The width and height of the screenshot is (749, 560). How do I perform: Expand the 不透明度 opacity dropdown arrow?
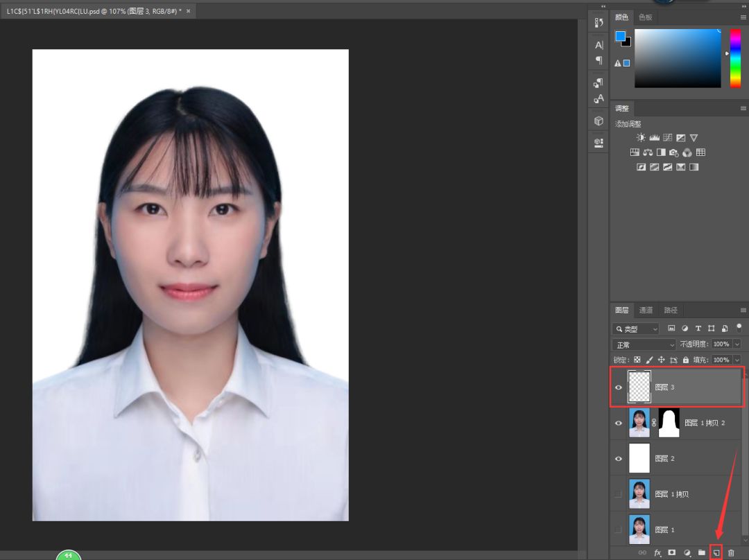pyautogui.click(x=737, y=344)
